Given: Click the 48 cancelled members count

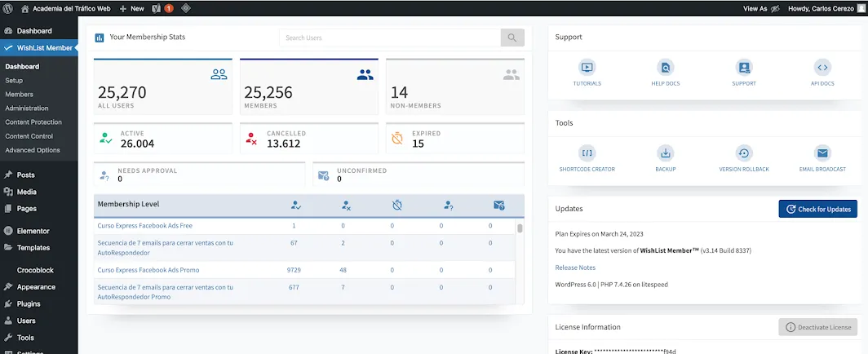Looking at the screenshot, I should tap(343, 270).
